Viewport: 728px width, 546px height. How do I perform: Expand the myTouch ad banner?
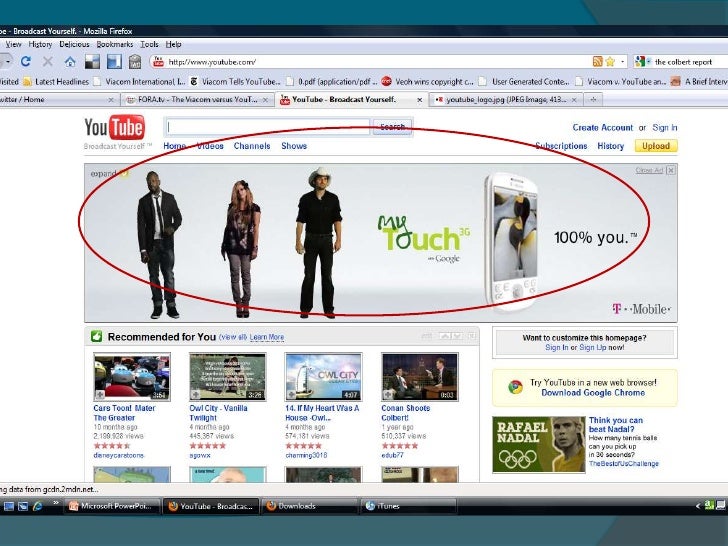109,173
